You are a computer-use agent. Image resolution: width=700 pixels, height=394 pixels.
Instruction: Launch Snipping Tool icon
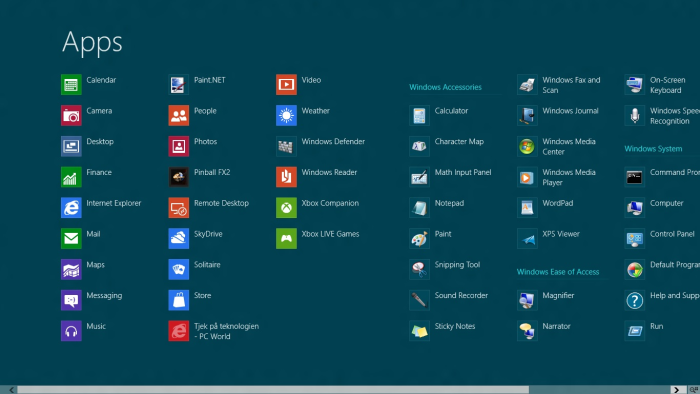419,270
